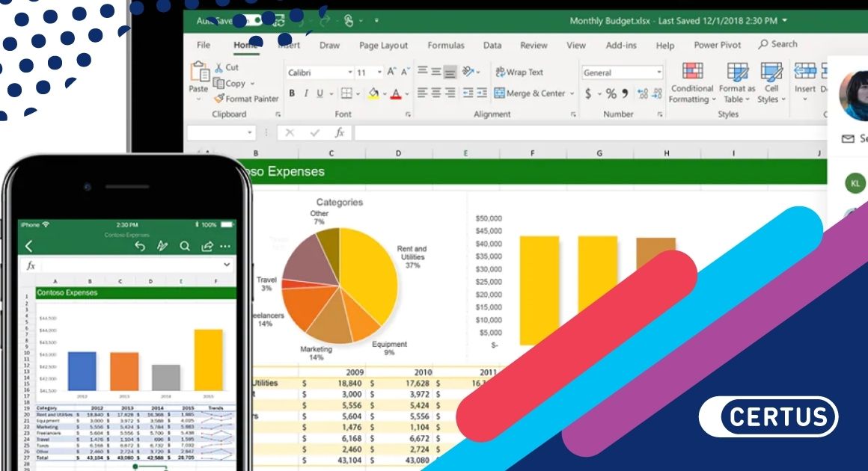This screenshot has width=868, height=471.
Task: Toggle Bold formatting
Action: 292,93
